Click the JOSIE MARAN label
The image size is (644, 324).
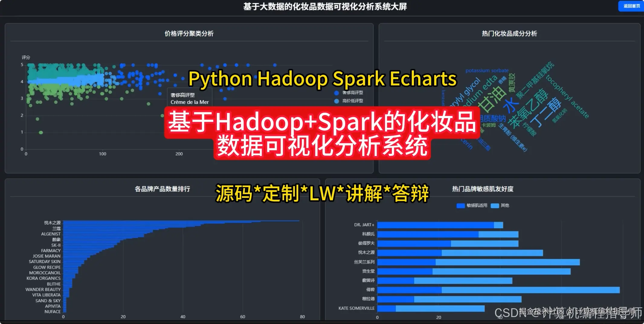point(47,256)
